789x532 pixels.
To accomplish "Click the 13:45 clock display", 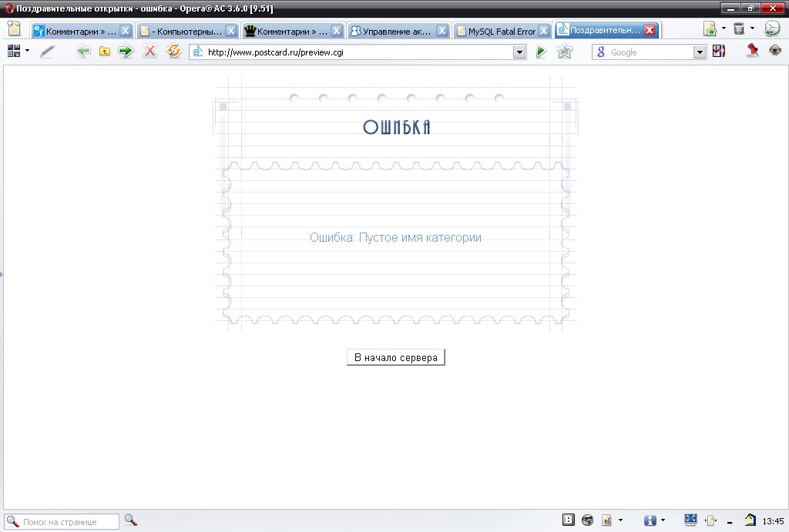I will click(773, 521).
